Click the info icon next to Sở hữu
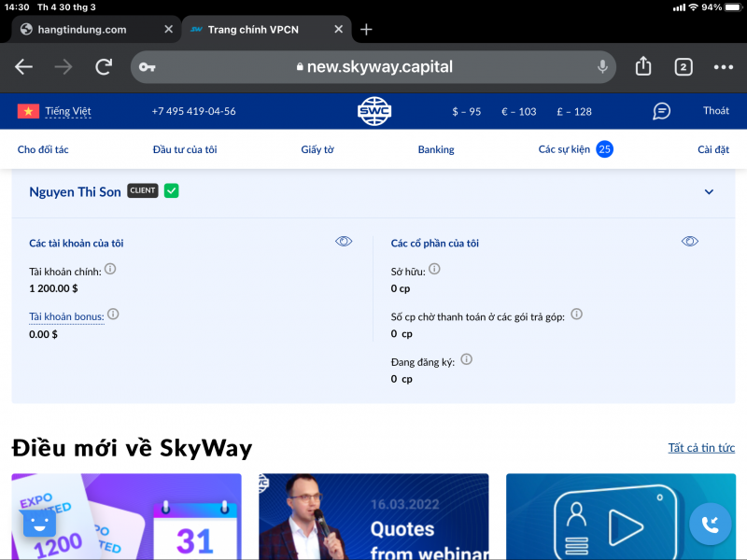 [x=434, y=270]
